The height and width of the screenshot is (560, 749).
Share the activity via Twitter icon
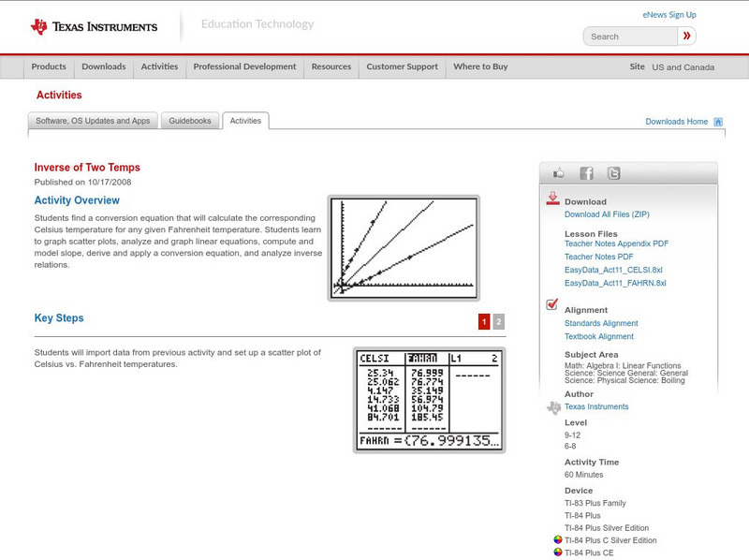coord(614,173)
